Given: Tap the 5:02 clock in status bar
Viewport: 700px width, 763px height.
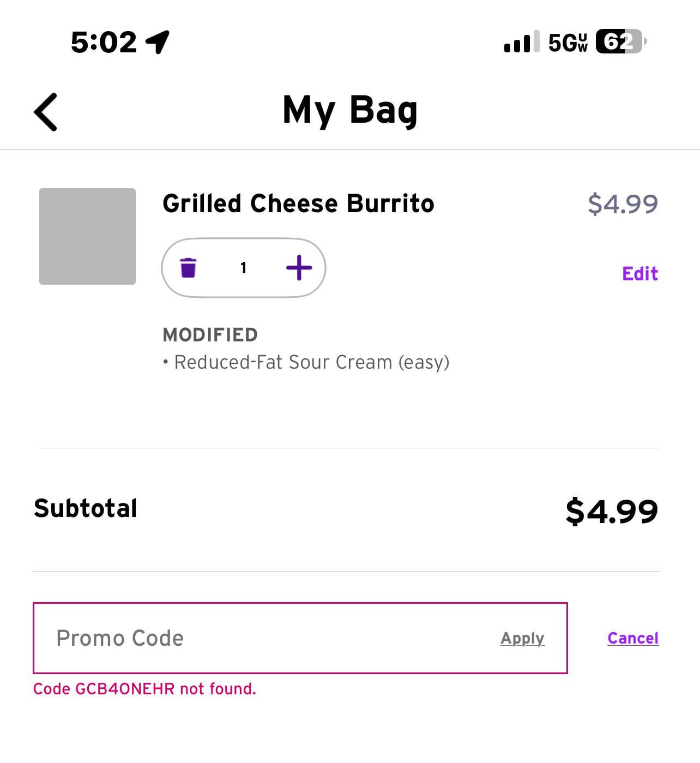Looking at the screenshot, I should 104,42.
